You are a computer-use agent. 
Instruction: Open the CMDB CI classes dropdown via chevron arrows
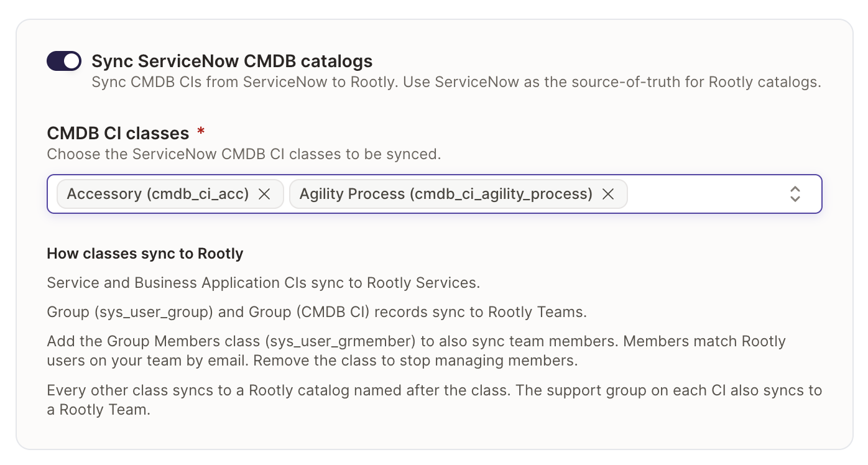795,194
